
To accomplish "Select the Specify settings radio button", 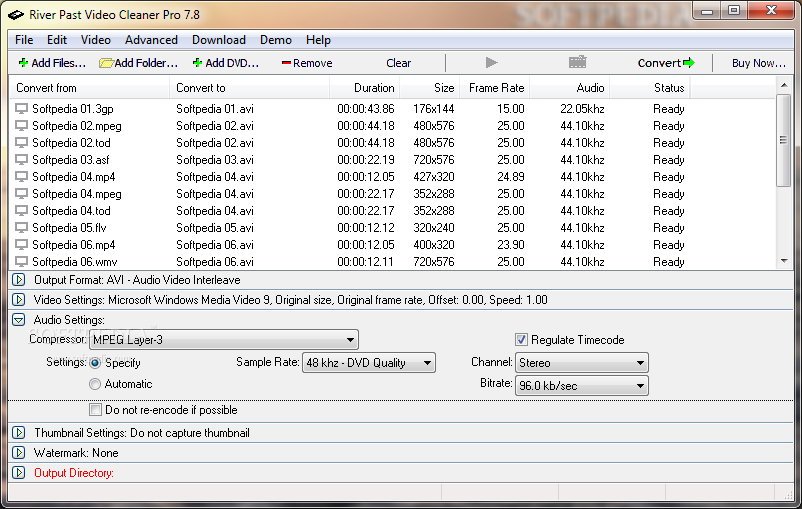I will (x=95, y=363).
